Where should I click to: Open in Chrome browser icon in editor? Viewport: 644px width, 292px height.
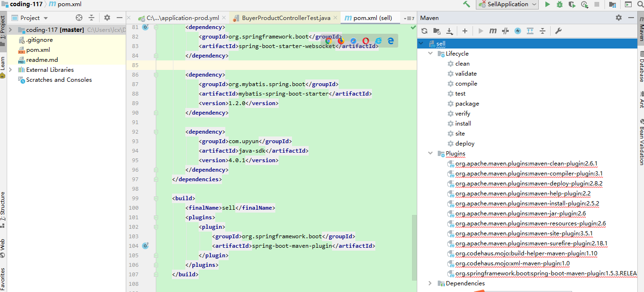(x=329, y=41)
